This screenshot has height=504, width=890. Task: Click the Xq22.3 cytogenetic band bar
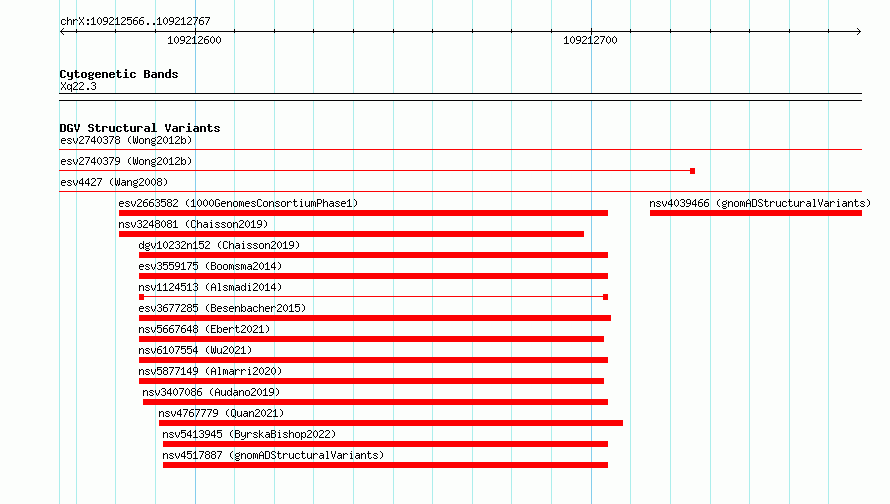click(x=460, y=97)
